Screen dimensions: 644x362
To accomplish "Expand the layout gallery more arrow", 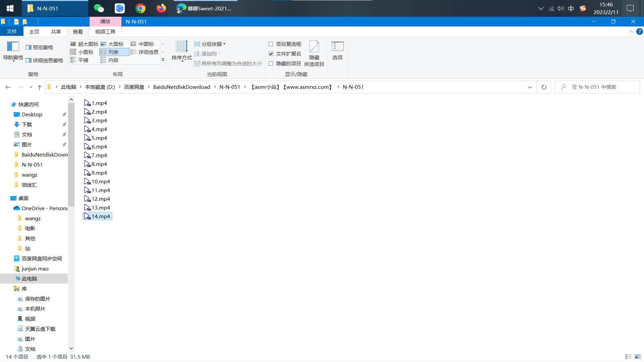I will coord(163,60).
